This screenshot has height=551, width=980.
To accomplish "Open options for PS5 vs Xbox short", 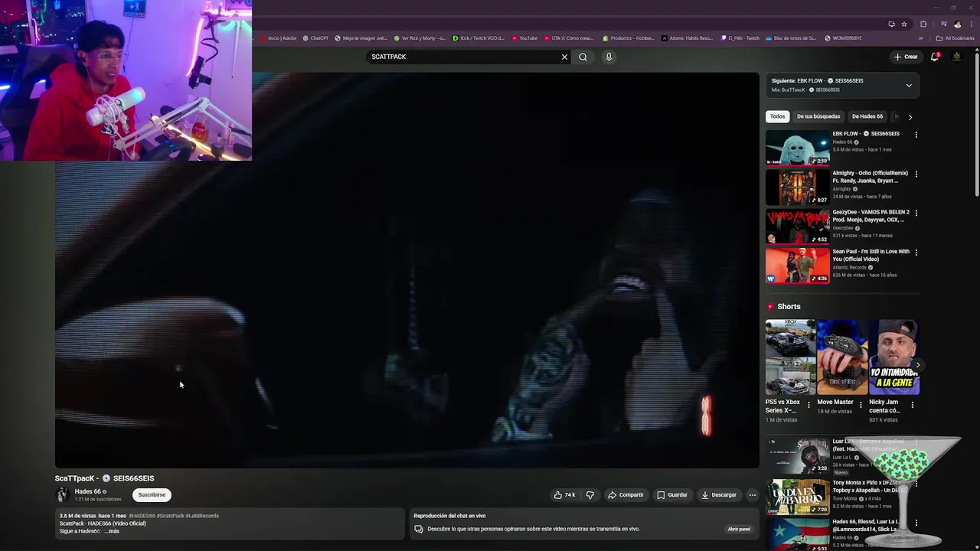I will 808,405.
